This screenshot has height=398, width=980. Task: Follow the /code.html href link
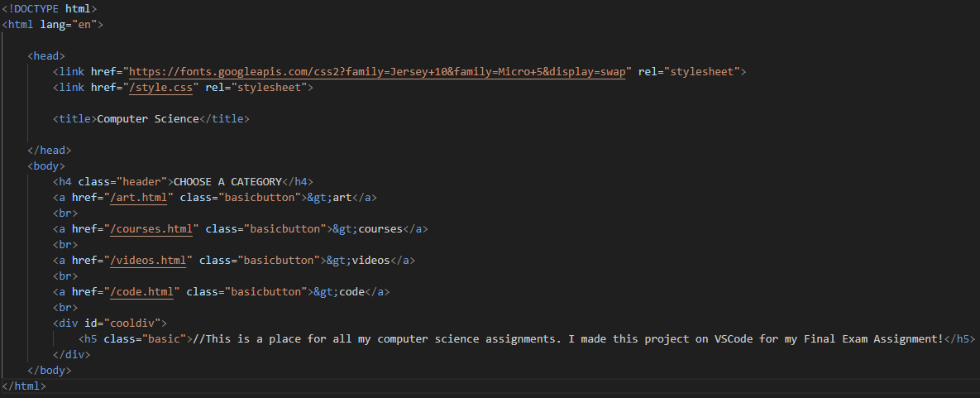[144, 292]
